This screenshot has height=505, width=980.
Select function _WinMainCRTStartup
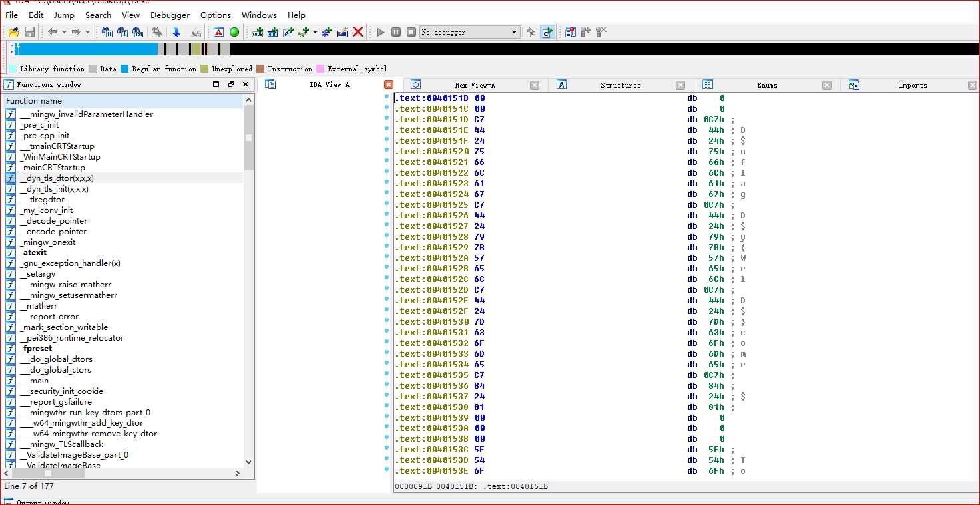pos(60,157)
